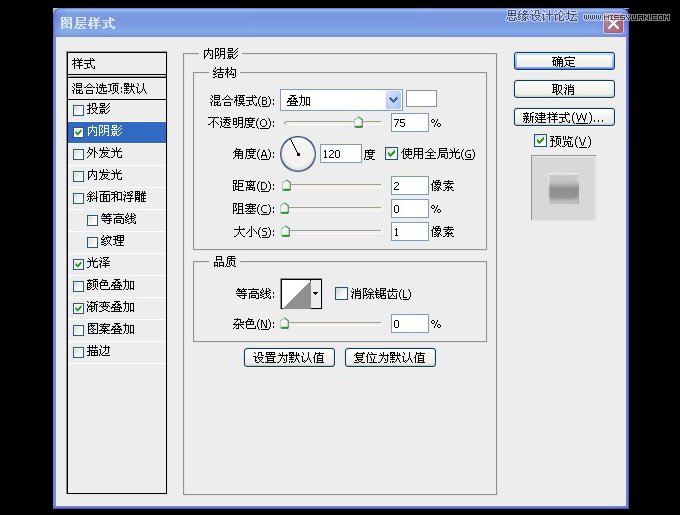Screen dimensions: 680x515
Task: Close the 图层样式 dialog window
Action: [614, 24]
